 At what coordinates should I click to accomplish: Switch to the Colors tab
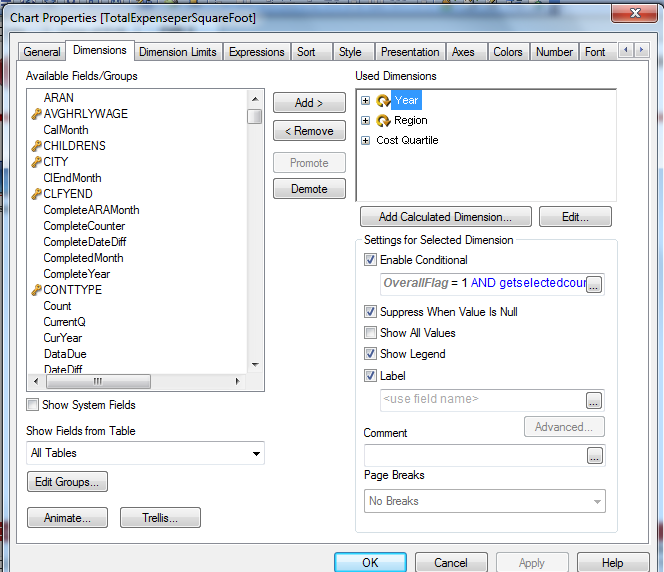coord(508,52)
